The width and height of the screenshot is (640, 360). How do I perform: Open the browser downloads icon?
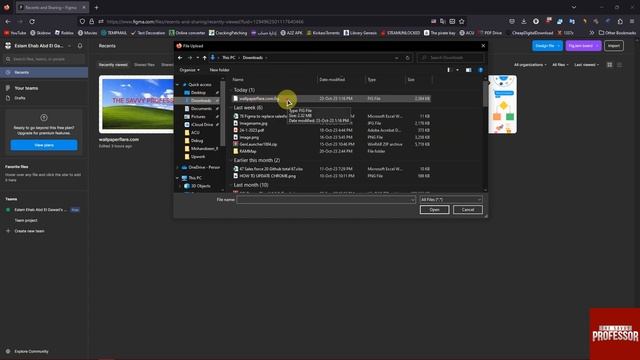tap(524, 22)
